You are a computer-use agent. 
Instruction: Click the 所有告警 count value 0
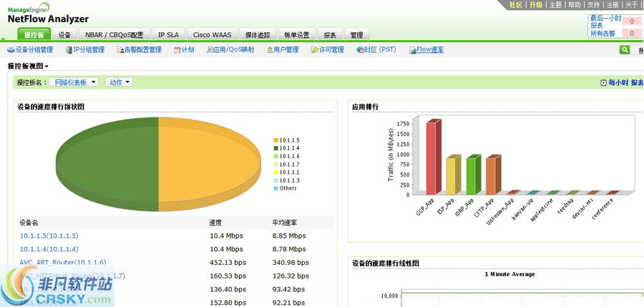pos(632,34)
